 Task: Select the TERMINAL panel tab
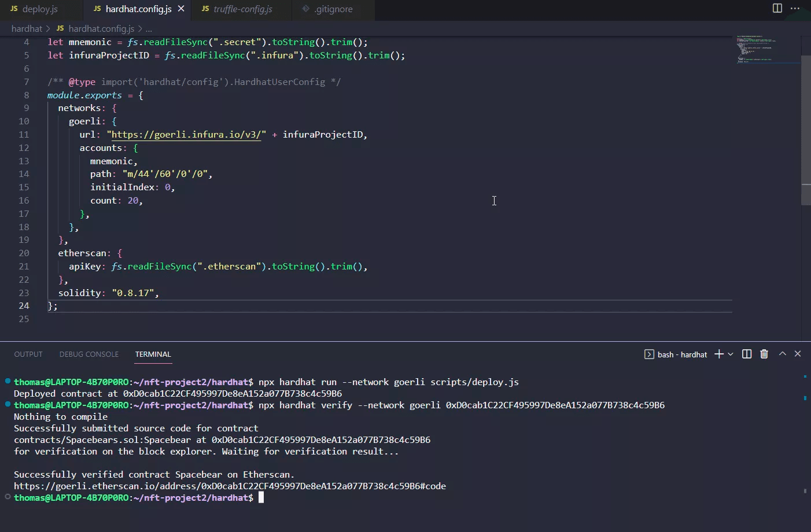pyautogui.click(x=153, y=354)
